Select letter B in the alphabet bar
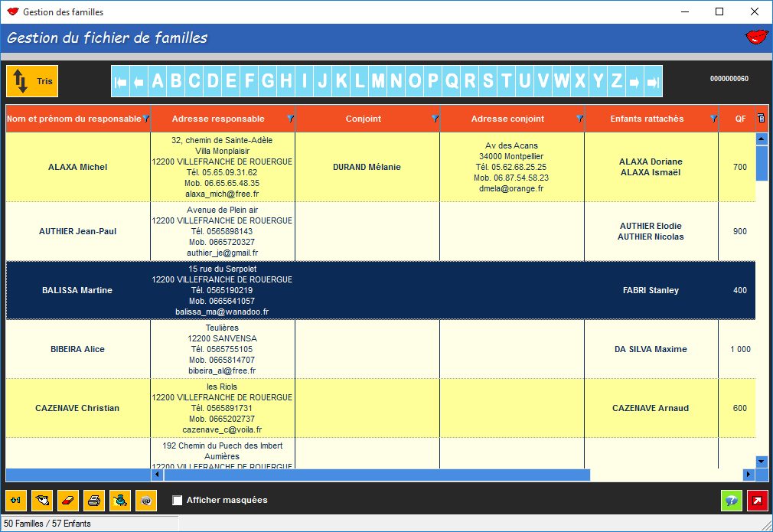Viewport: 773px width, 532px height. [175, 82]
